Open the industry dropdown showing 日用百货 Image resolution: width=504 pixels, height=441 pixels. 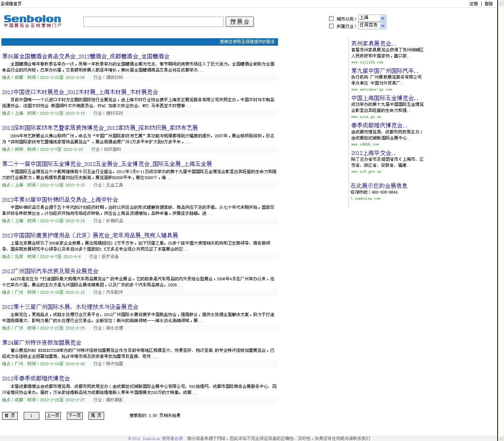click(x=372, y=25)
